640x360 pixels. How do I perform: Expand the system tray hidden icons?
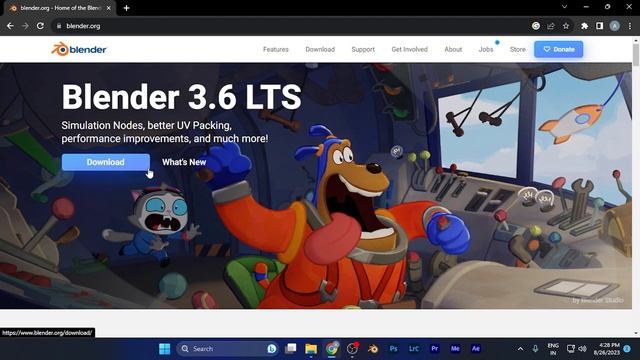[520, 349]
